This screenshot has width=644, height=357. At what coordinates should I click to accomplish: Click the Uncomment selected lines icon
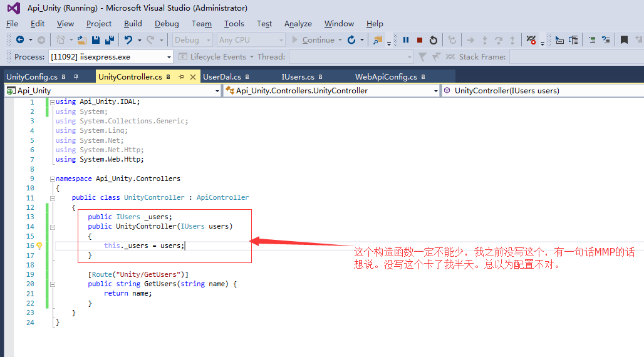click(x=606, y=40)
